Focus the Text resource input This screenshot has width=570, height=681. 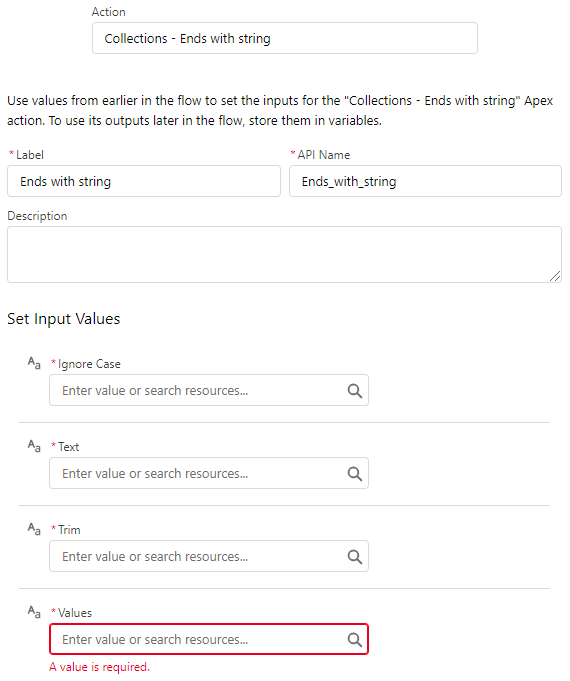209,473
